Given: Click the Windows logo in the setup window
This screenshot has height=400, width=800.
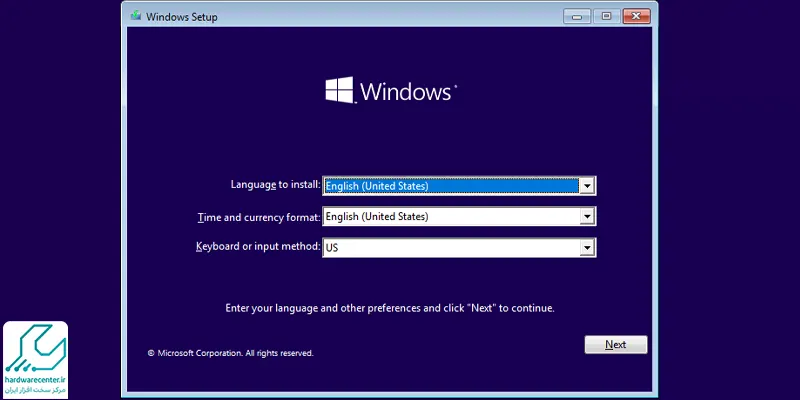Looking at the screenshot, I should click(x=391, y=91).
